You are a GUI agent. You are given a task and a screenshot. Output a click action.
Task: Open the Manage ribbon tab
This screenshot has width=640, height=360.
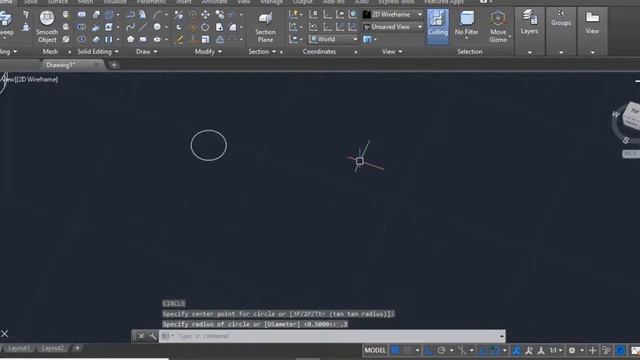(271, 2)
